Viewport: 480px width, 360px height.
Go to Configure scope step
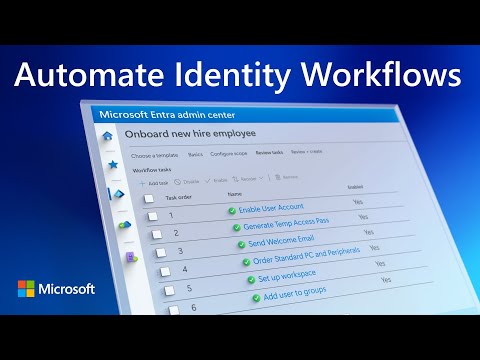pos(229,153)
